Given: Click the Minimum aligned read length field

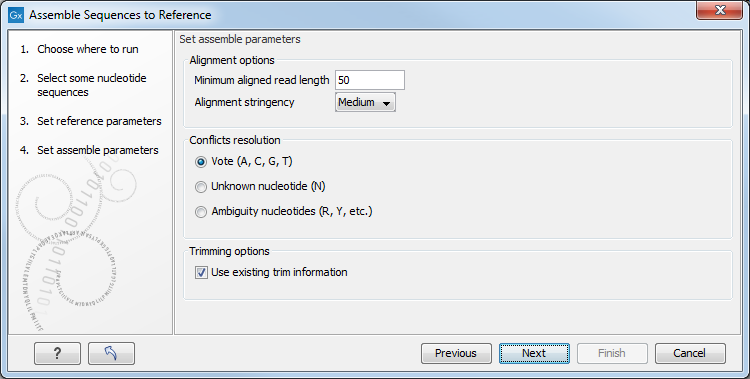Looking at the screenshot, I should point(370,80).
